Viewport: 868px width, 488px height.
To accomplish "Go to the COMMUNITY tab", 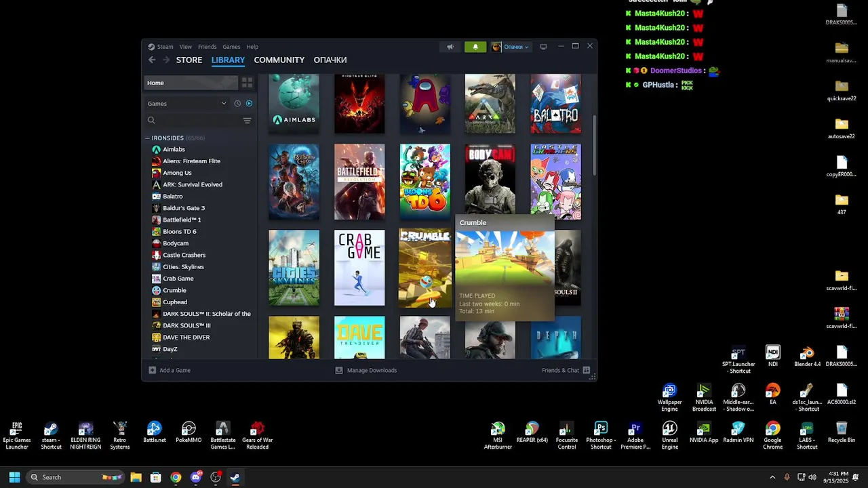I will click(x=279, y=60).
